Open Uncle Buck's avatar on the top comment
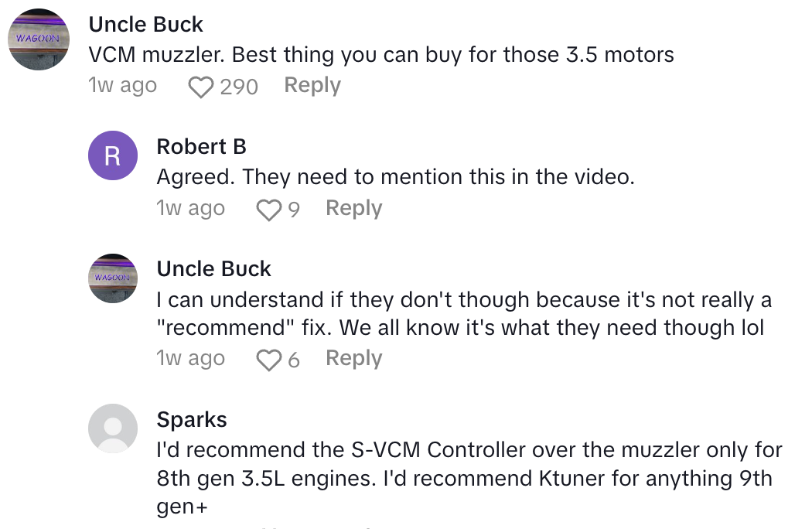Screen dimensions: 812x529 point(39,39)
